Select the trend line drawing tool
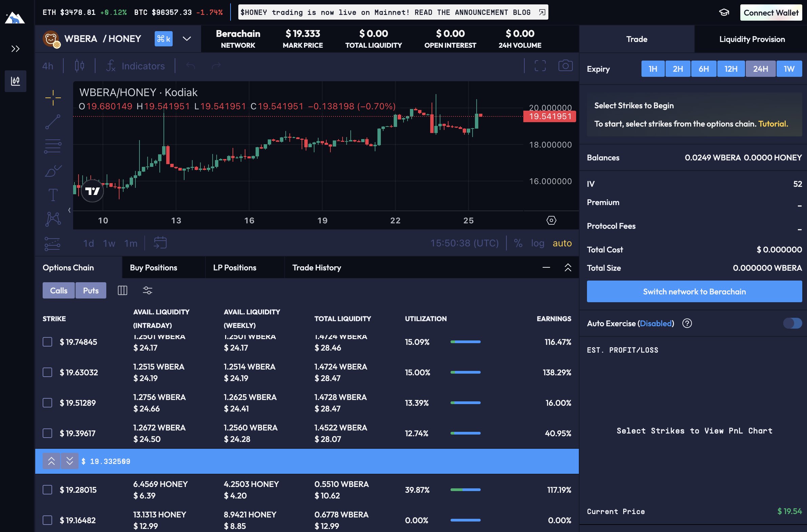 (x=53, y=122)
